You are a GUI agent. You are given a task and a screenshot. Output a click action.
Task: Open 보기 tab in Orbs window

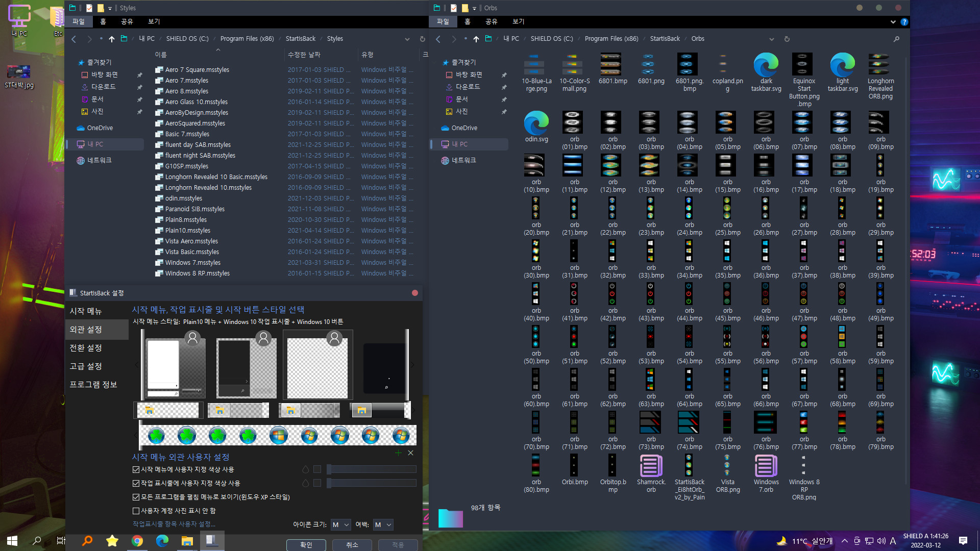click(x=519, y=21)
